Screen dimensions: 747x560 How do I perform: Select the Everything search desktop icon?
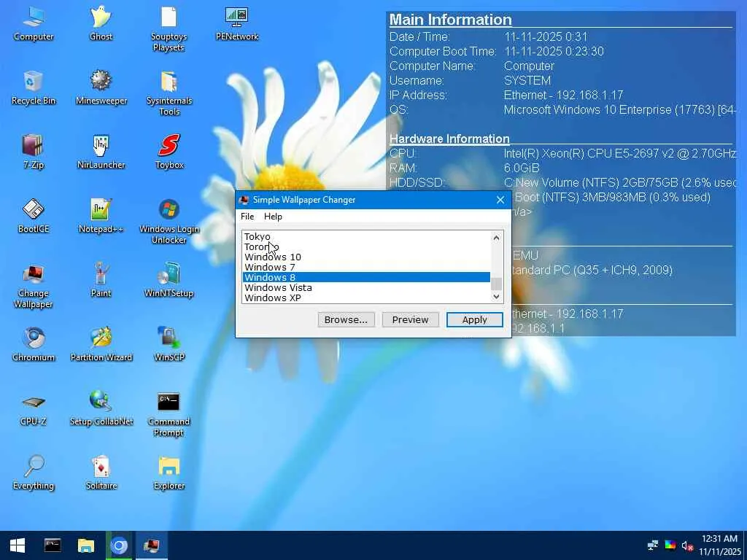point(34,473)
